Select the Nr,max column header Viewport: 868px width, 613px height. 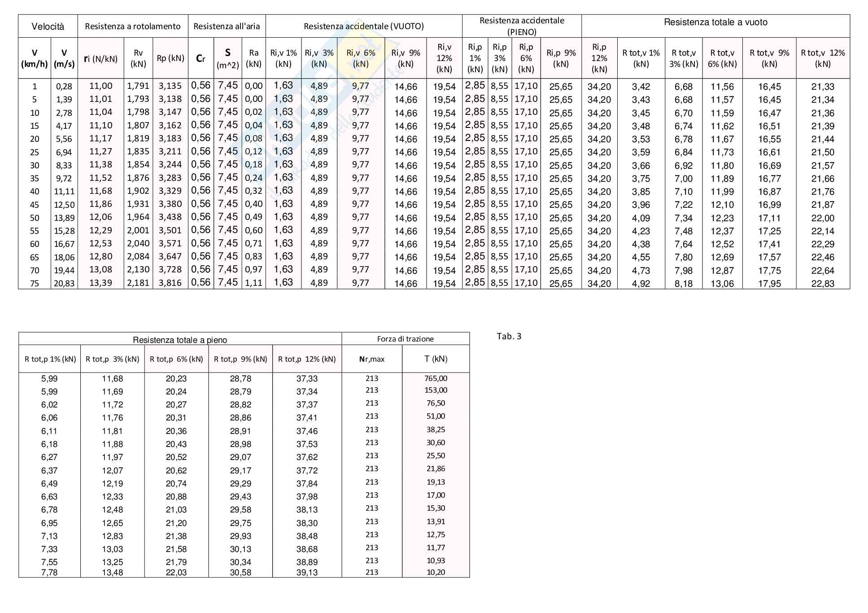click(372, 359)
